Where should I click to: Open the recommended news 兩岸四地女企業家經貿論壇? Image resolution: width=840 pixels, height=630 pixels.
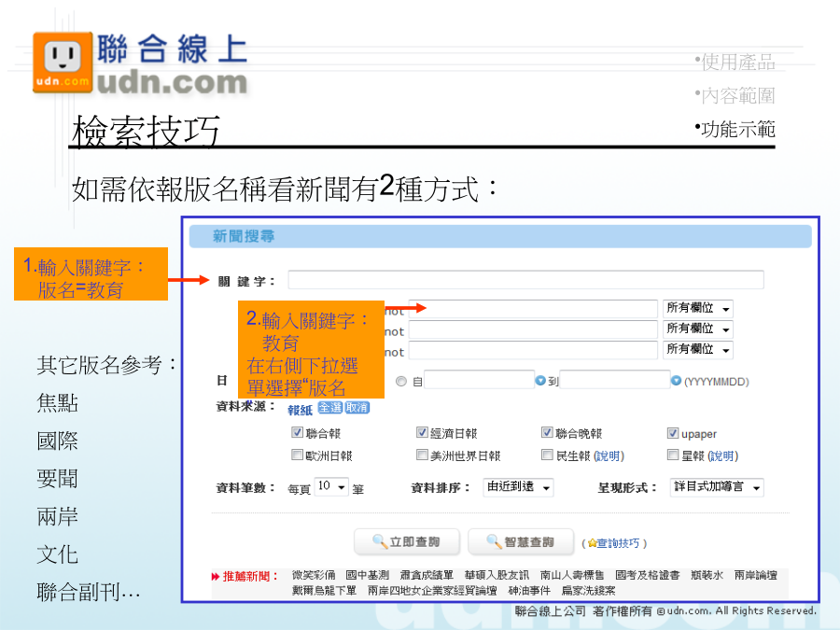[x=432, y=591]
